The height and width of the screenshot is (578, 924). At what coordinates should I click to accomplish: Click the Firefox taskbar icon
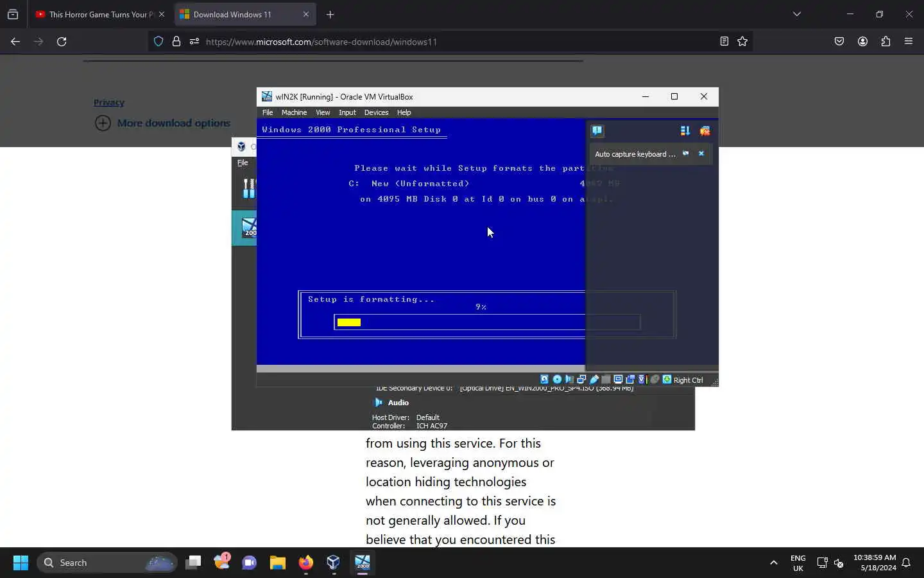coord(305,563)
